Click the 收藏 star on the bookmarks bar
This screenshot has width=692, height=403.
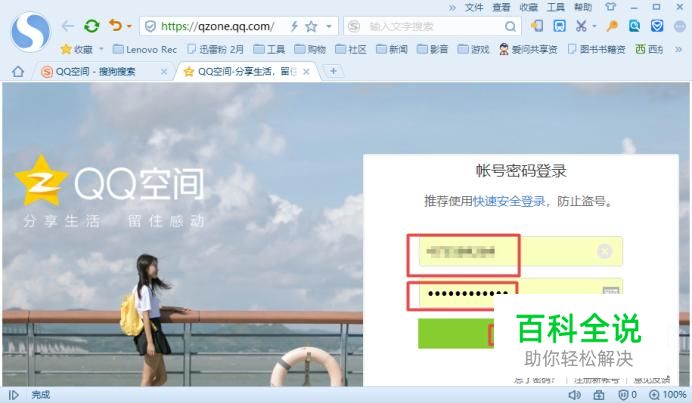click(x=77, y=49)
